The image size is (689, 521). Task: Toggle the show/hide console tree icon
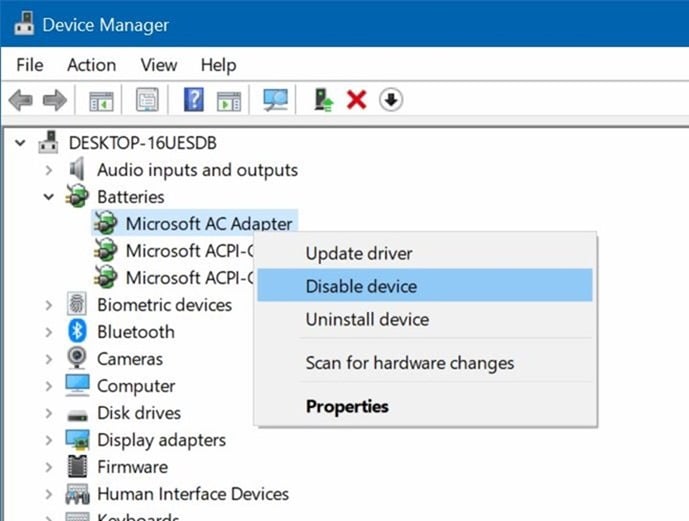pyautogui.click(x=101, y=101)
